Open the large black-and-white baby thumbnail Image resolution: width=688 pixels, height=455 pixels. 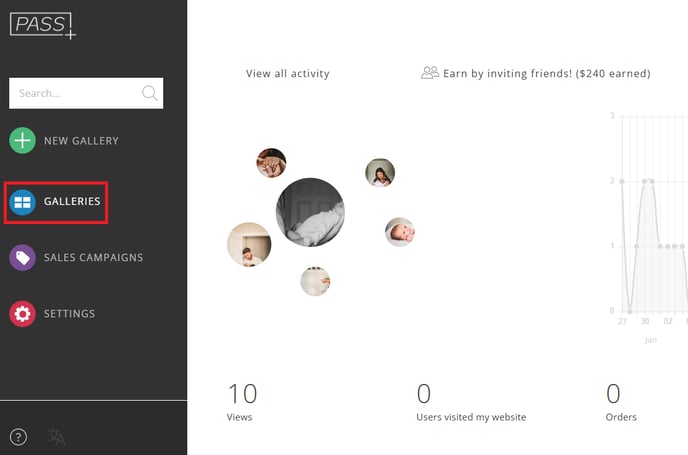(x=310, y=212)
